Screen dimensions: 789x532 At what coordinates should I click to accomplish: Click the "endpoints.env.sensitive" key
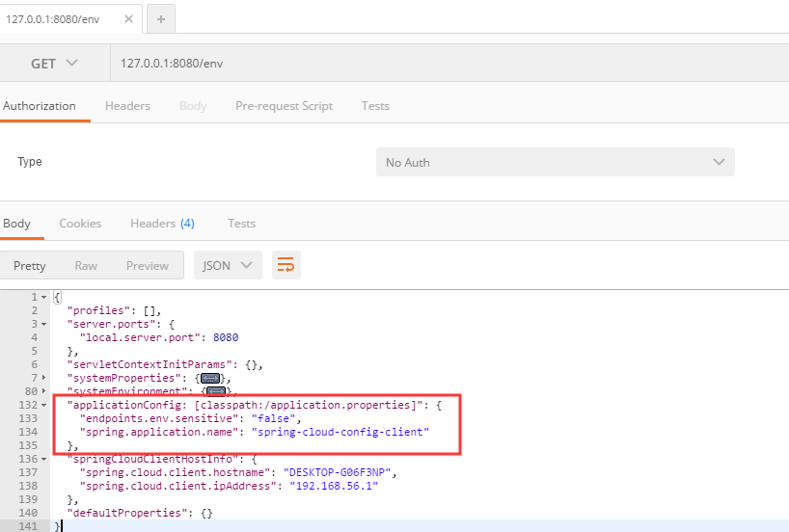point(159,418)
